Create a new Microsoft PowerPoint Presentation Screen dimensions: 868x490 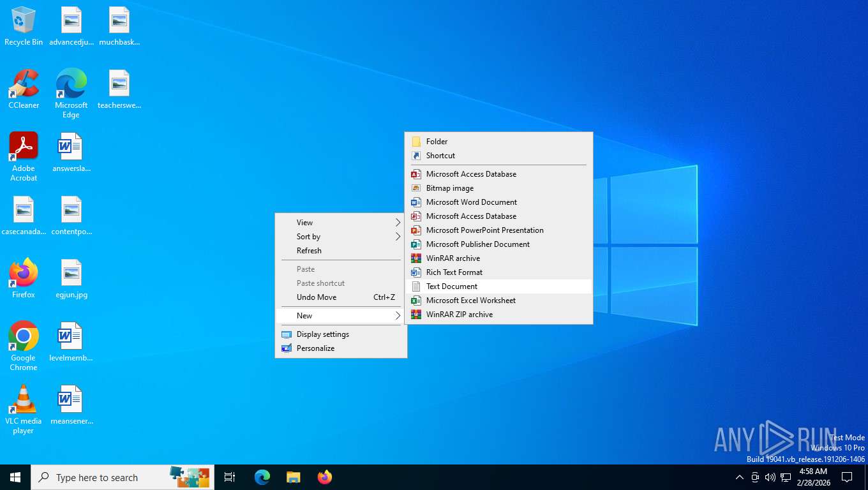point(498,230)
